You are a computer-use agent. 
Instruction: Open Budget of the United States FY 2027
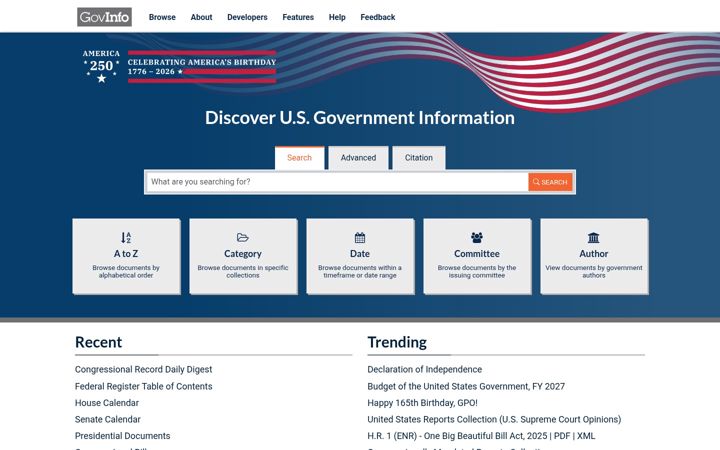[x=466, y=386]
